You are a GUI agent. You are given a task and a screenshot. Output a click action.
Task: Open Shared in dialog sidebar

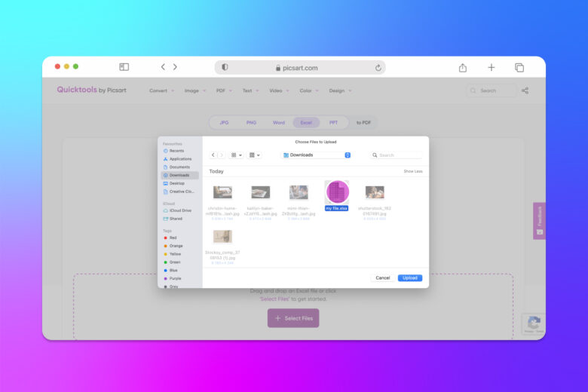(x=180, y=219)
